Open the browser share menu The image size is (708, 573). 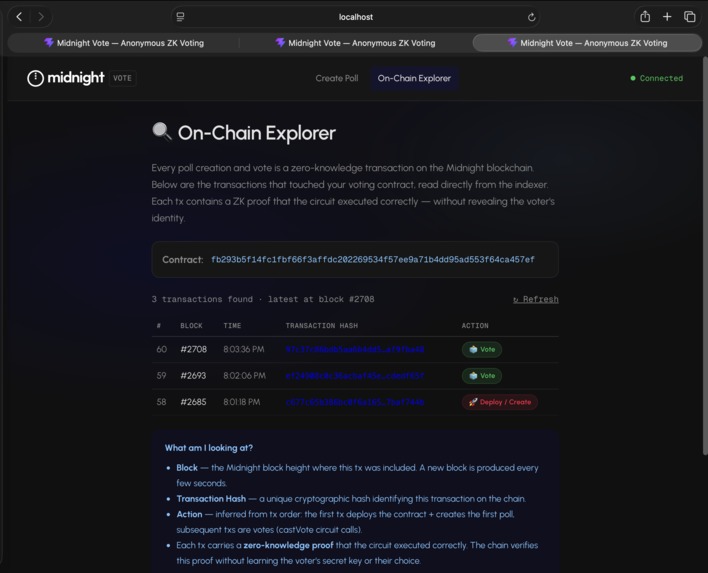coord(645,17)
